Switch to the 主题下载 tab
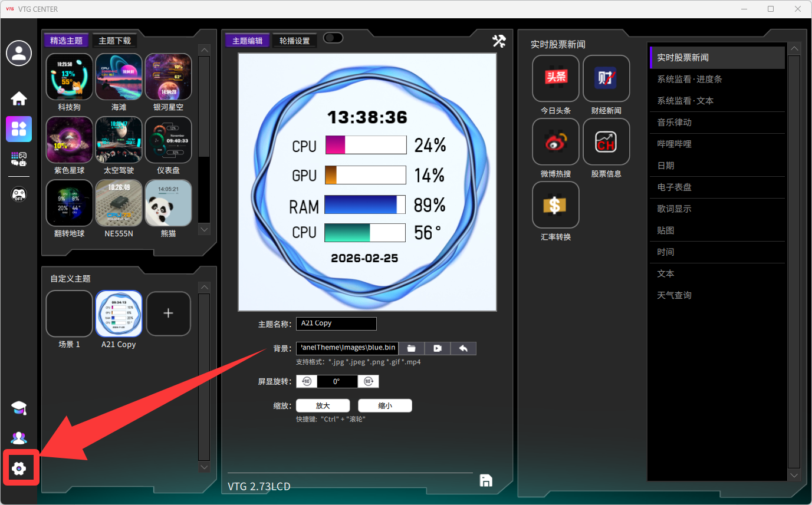The width and height of the screenshot is (812, 505). coord(114,41)
